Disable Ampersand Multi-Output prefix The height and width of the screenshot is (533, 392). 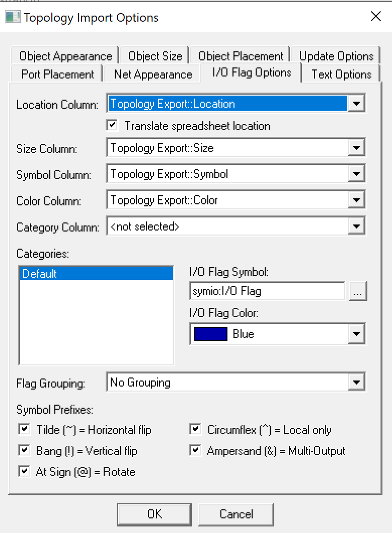point(195,450)
